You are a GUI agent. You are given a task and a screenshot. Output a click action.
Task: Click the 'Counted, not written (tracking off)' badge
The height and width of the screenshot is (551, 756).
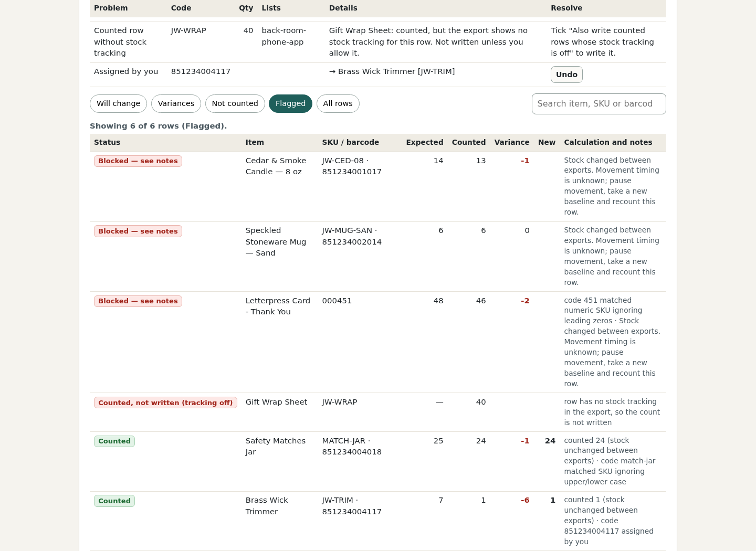coord(165,403)
